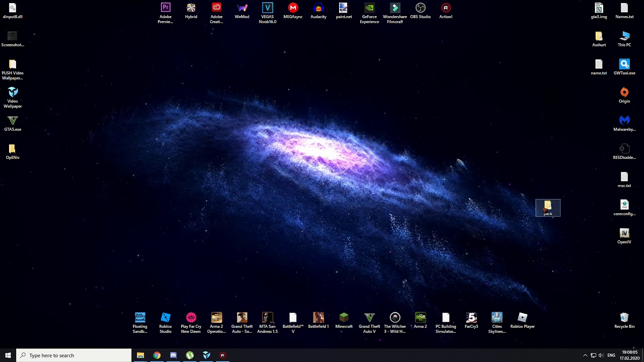Open the Windows Start menu

point(8,355)
